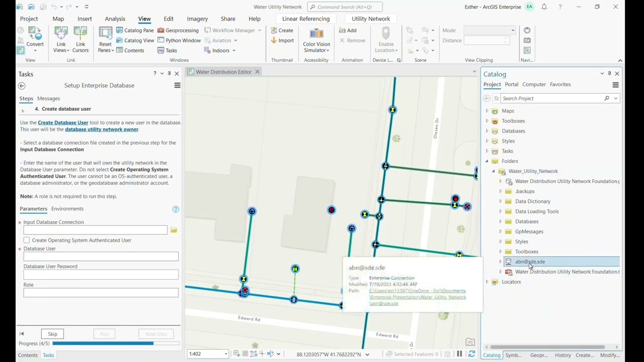
Task: Collapse the Water_Utility_Network folder
Action: pyautogui.click(x=494, y=171)
